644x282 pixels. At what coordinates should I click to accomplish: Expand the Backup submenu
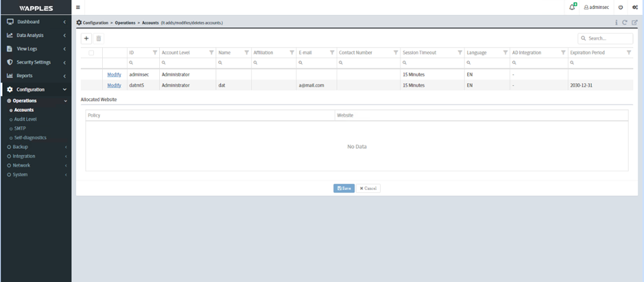[x=21, y=147]
